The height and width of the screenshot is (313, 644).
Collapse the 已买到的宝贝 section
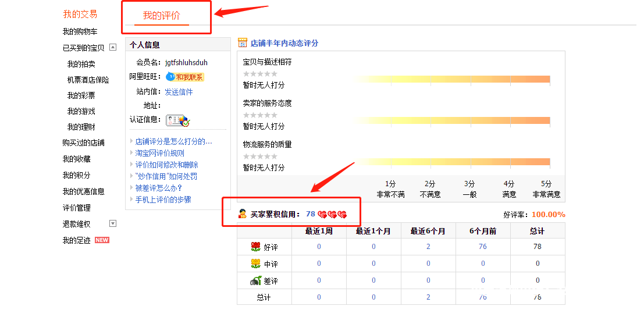pyautogui.click(x=113, y=48)
